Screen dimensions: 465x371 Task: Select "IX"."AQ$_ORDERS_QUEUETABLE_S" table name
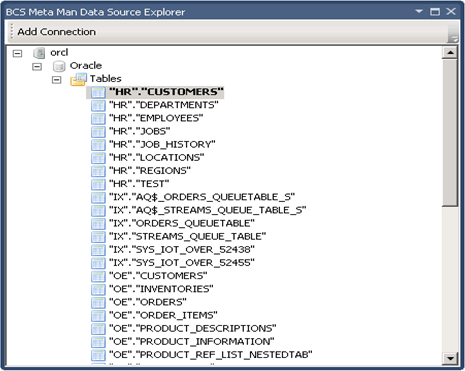point(202,197)
